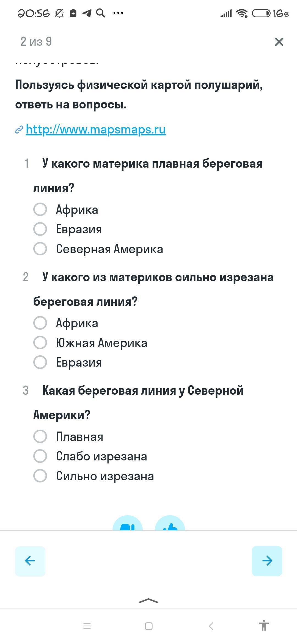Tap the Android back chevron
297x644 pixels.
(x=211, y=626)
